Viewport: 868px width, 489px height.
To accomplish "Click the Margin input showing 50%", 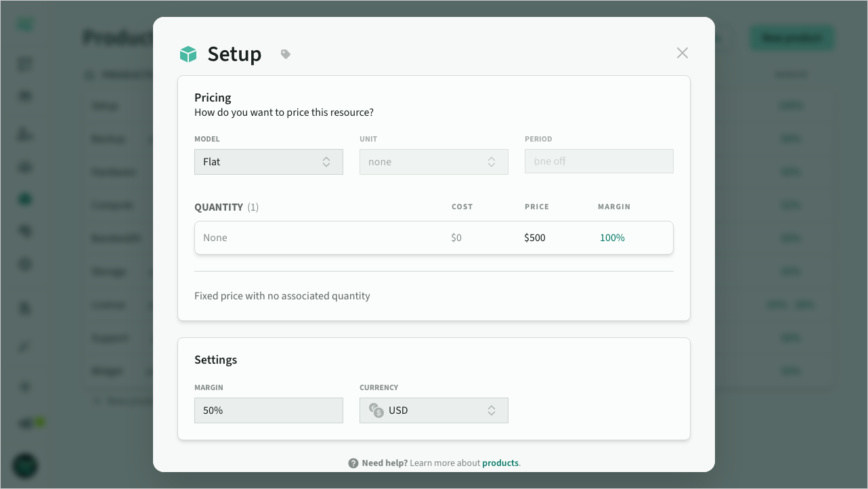I will pyautogui.click(x=268, y=410).
